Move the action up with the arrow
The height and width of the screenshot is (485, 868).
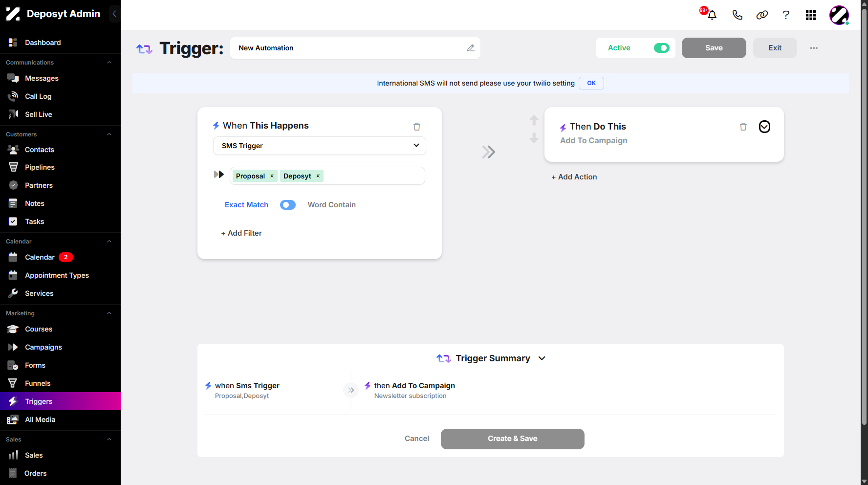click(x=534, y=120)
